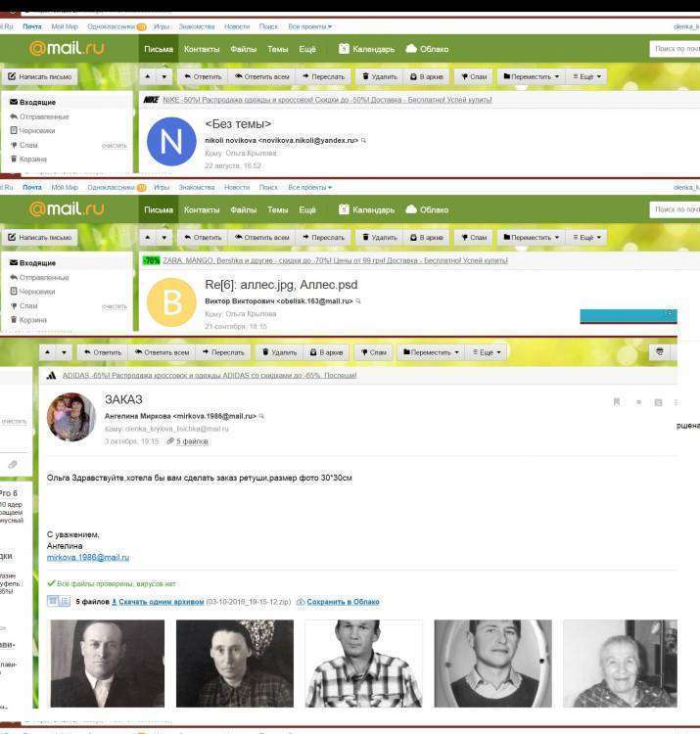Click yellow B avatar of Виктор Викторович
Image resolution: width=700 pixels, height=734 pixels.
coord(171,303)
